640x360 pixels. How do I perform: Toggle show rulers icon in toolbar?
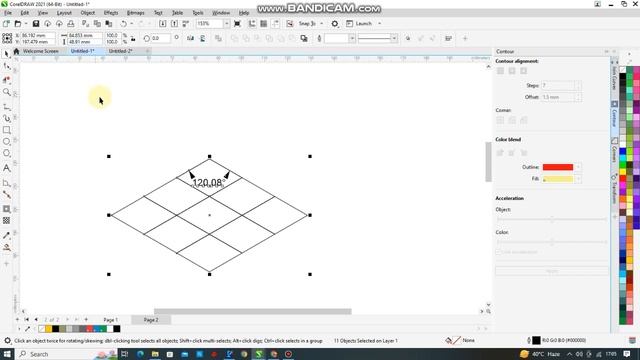pos(252,24)
